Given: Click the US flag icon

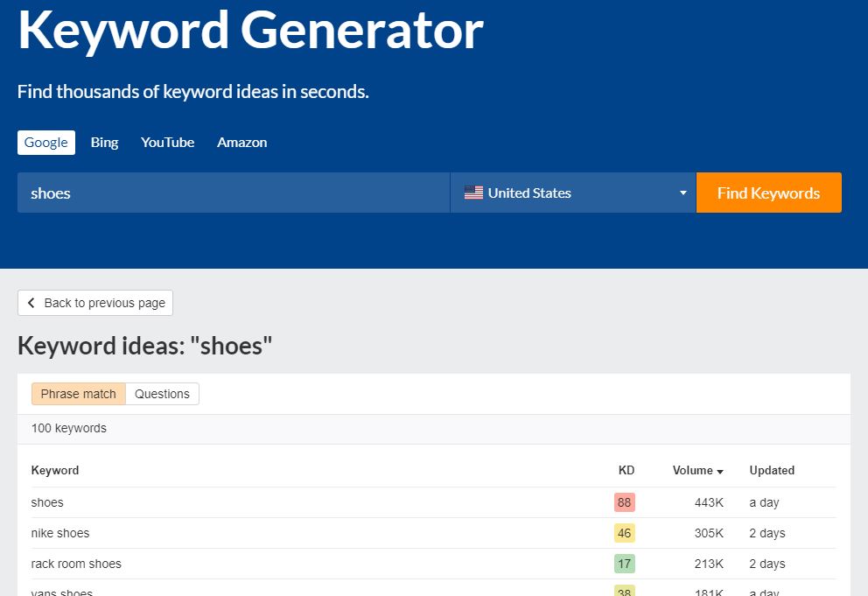Looking at the screenshot, I should tap(473, 193).
